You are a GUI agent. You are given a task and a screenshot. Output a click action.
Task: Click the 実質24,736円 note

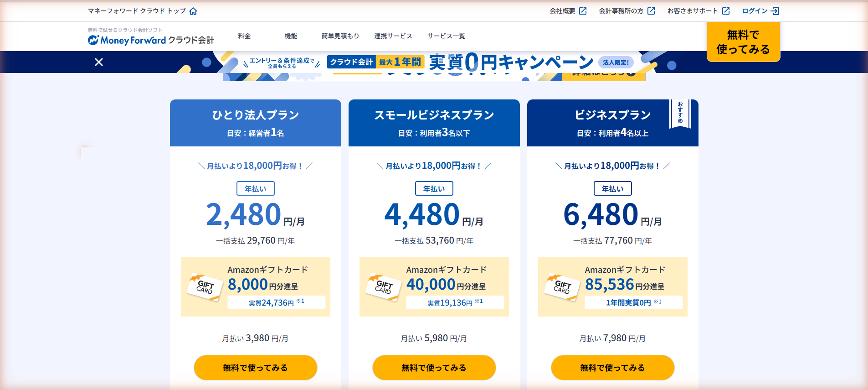pos(276,302)
